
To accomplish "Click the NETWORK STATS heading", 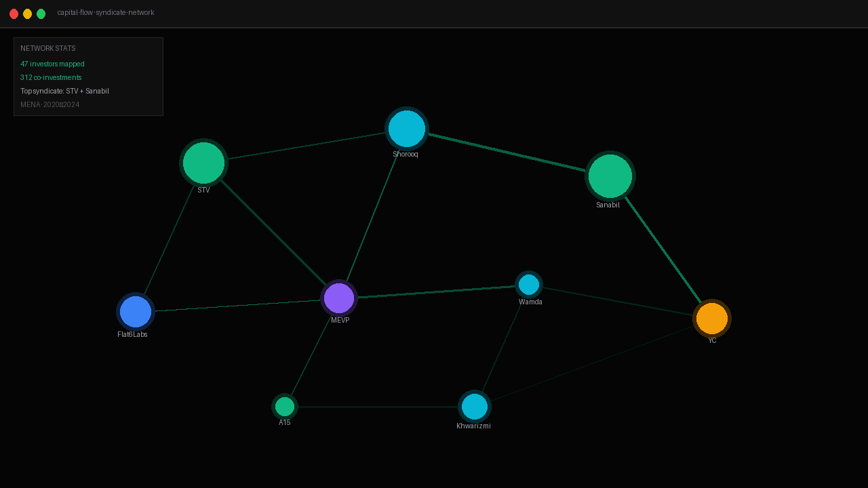I will pyautogui.click(x=48, y=49).
